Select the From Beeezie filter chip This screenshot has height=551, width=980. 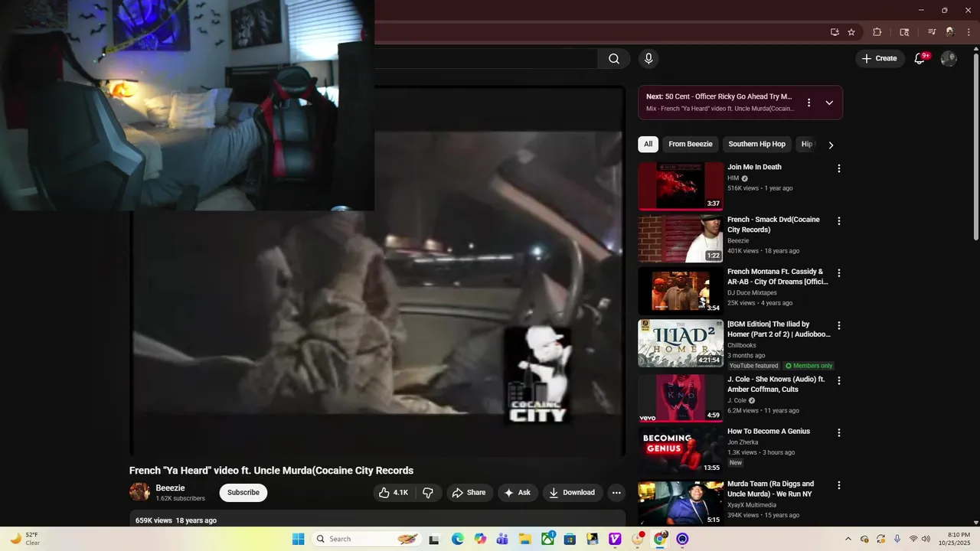pyautogui.click(x=691, y=144)
